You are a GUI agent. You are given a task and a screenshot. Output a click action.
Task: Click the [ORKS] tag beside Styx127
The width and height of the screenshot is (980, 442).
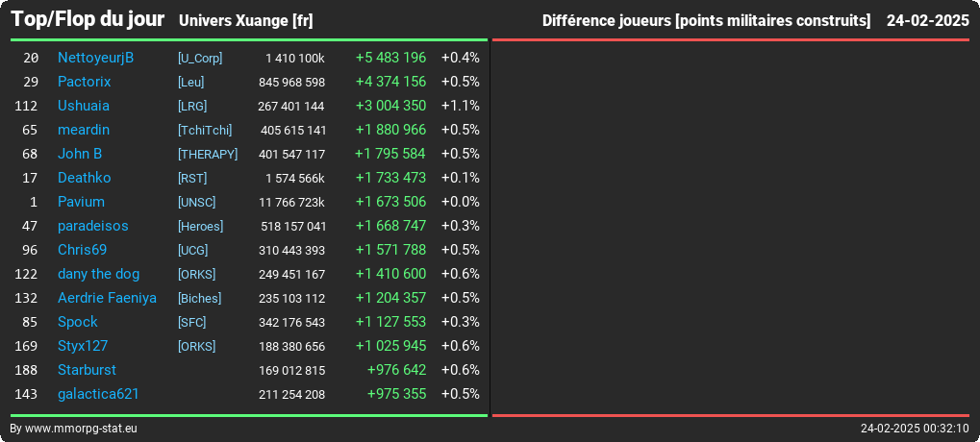pyautogui.click(x=197, y=346)
